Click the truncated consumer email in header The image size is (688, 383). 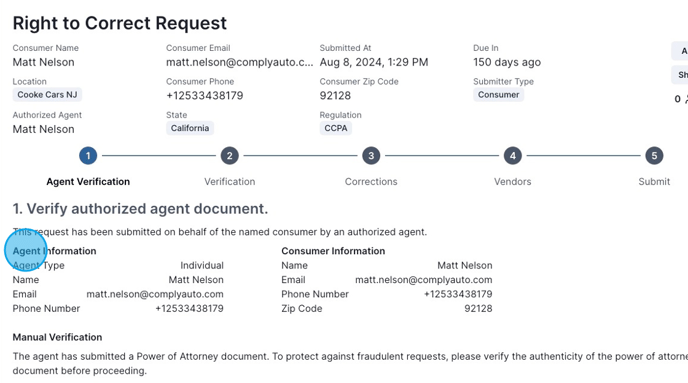[x=240, y=62]
